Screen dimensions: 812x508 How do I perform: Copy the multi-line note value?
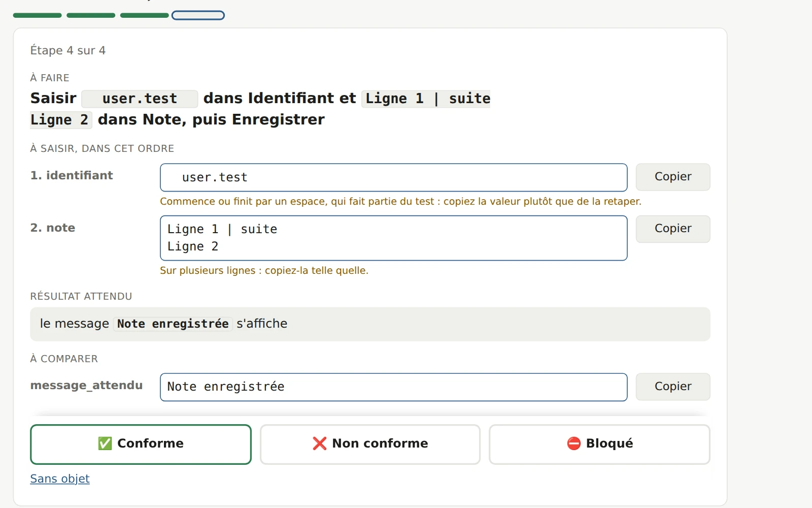click(673, 229)
